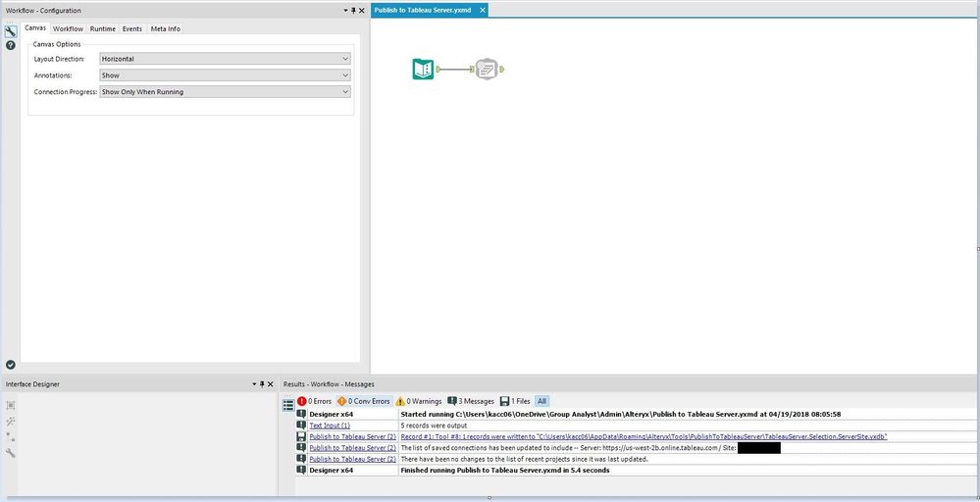Screen dimensions: 980x502
Task: Open Workflow Configuration panel window position arrow
Action: click(345, 11)
